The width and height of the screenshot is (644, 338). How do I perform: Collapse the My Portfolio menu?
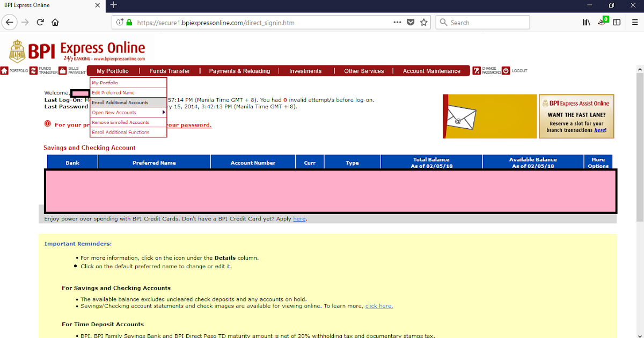click(x=112, y=70)
